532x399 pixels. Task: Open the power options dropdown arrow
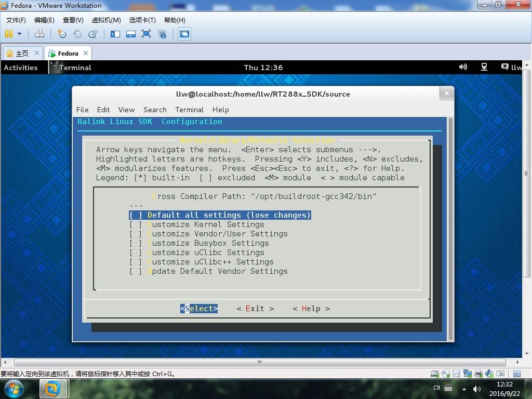coord(19,34)
